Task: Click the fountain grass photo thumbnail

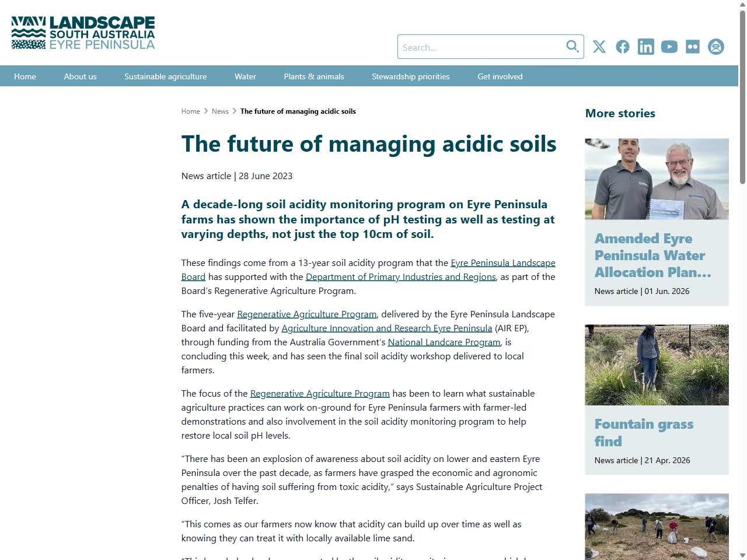Action: pos(657,365)
